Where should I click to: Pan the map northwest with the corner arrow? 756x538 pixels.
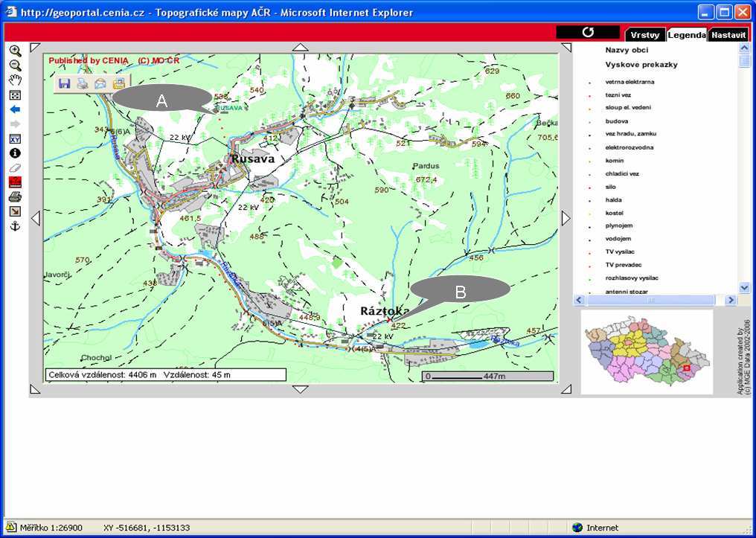click(x=34, y=47)
